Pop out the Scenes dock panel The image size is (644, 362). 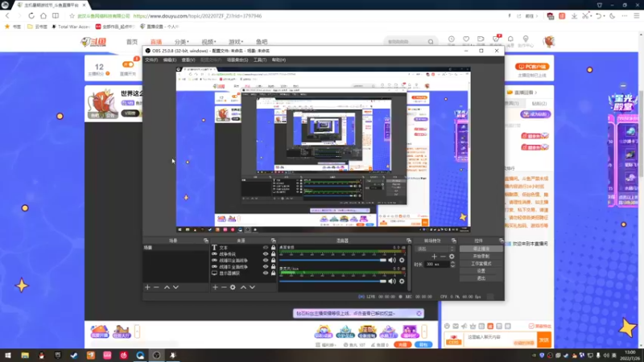pyautogui.click(x=206, y=241)
